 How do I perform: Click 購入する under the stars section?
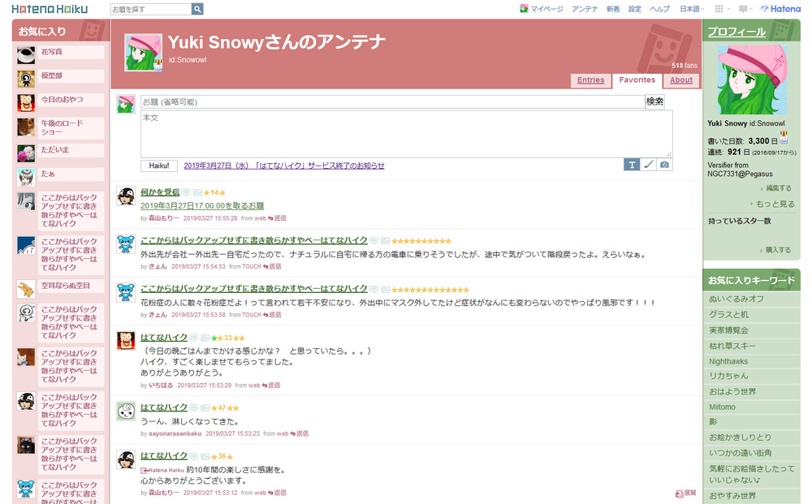click(776, 250)
